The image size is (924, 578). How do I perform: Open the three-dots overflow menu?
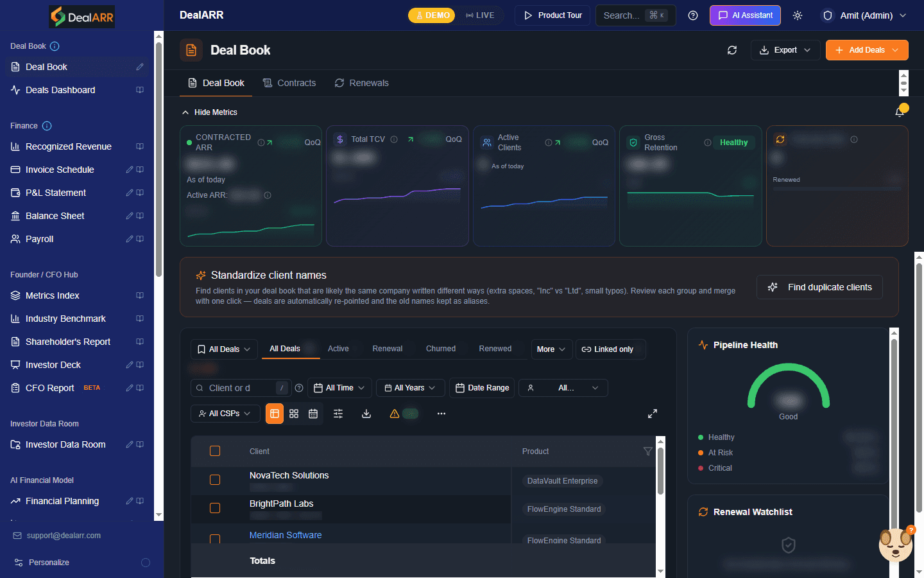tap(441, 414)
